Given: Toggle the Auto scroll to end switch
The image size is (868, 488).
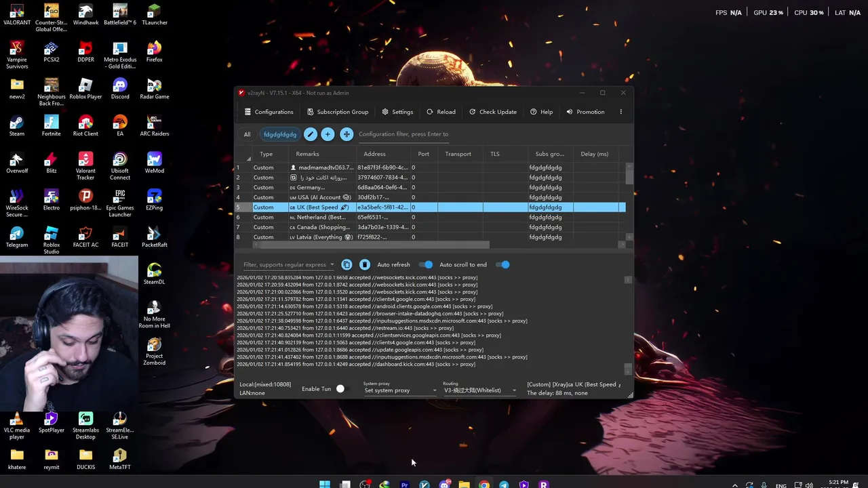Looking at the screenshot, I should point(502,264).
